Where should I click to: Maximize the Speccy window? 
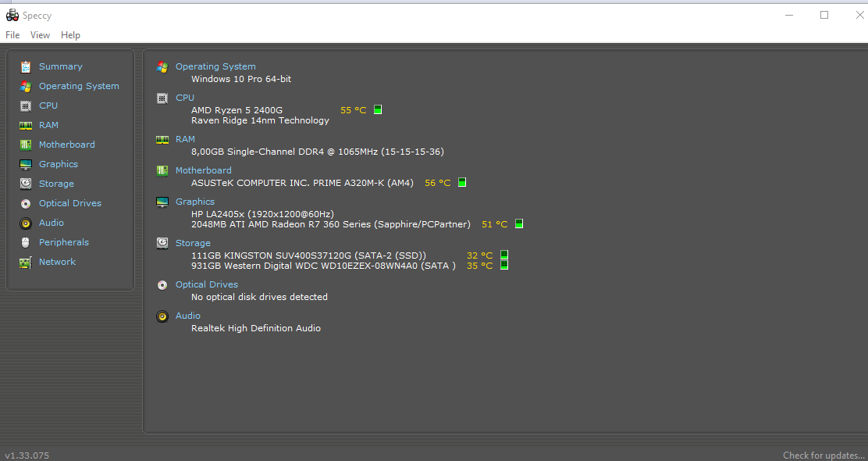coord(824,15)
